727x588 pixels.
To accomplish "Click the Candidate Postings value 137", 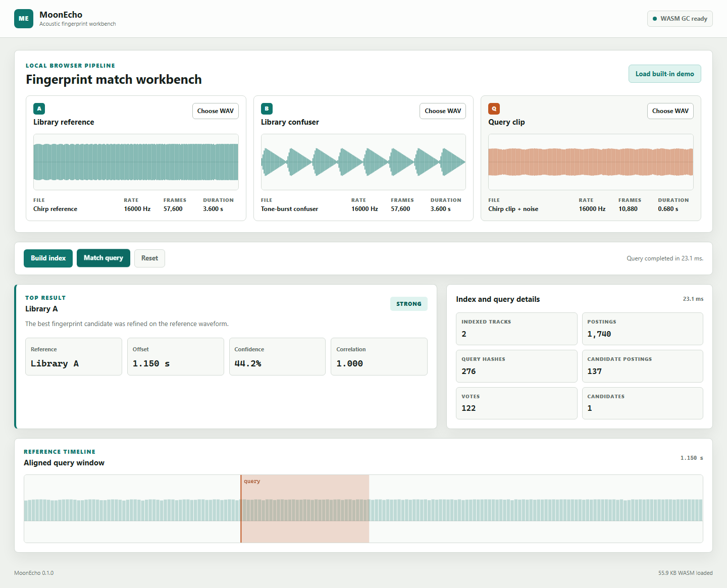I will point(594,371).
